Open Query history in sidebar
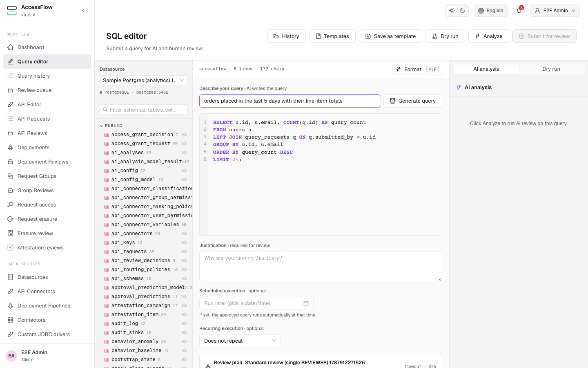Image resolution: width=588 pixels, height=368 pixels. click(x=47, y=76)
